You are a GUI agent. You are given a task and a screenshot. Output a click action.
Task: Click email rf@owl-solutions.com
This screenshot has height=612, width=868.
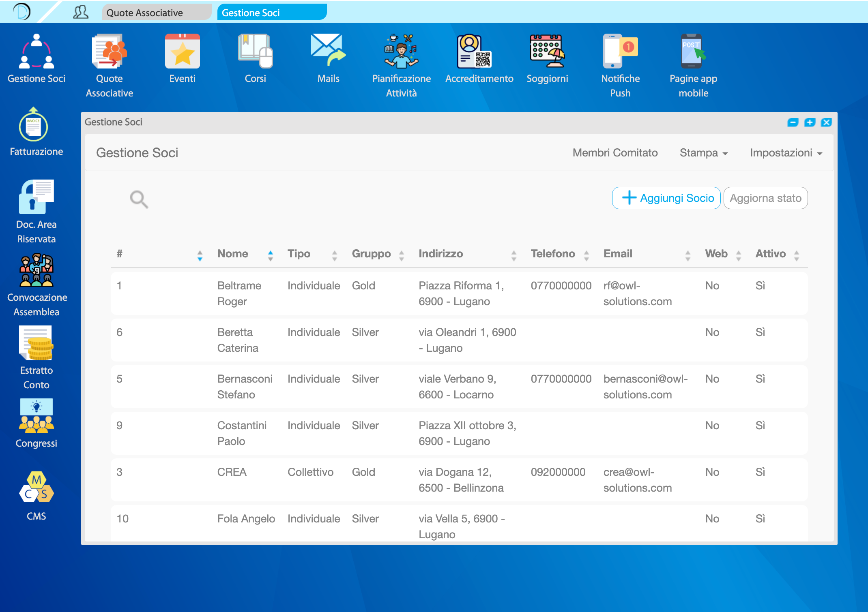[638, 293]
